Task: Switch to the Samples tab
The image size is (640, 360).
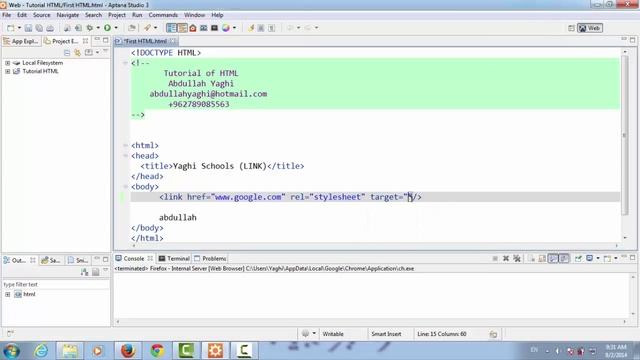Action: (x=51, y=260)
